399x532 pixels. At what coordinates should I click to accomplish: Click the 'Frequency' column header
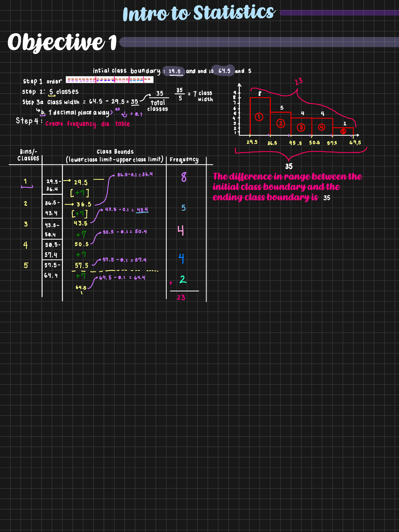point(184,160)
